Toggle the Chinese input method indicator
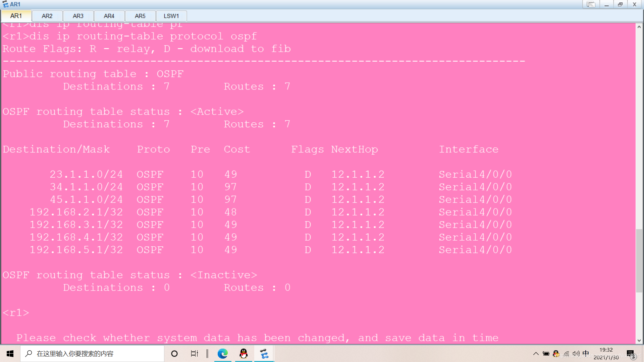The height and width of the screenshot is (362, 644). point(586,353)
